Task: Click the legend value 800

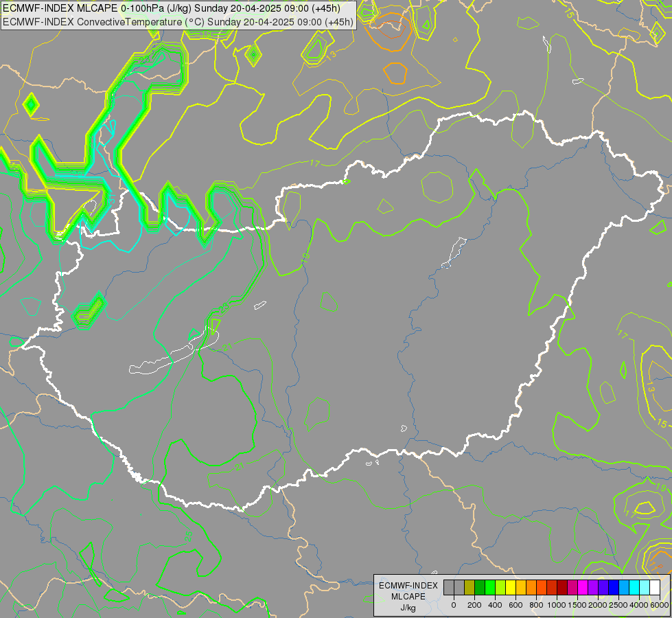Action: pyautogui.click(x=537, y=605)
